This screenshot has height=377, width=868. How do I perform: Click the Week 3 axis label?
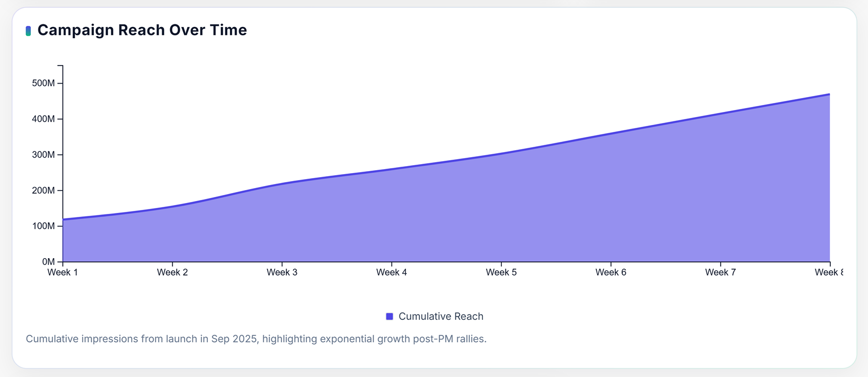282,273
